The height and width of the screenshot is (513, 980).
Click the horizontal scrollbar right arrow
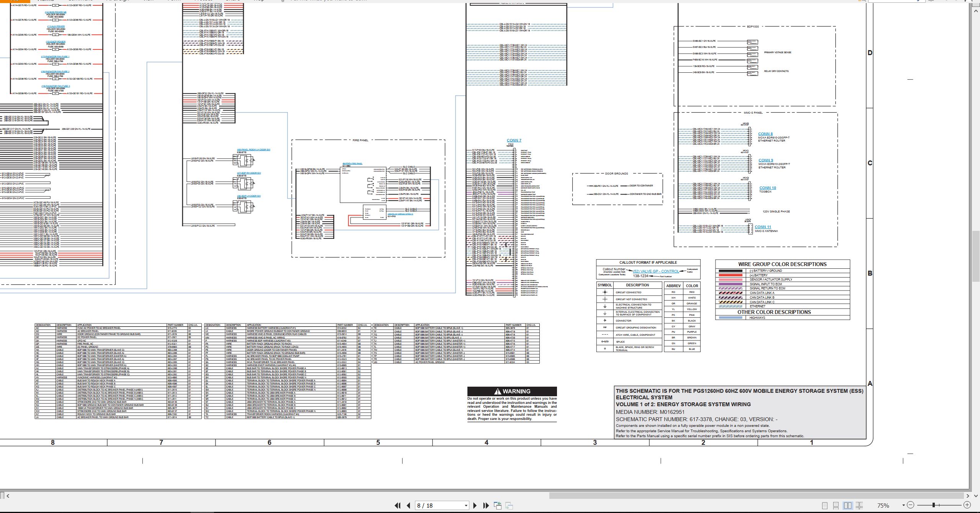967,496
